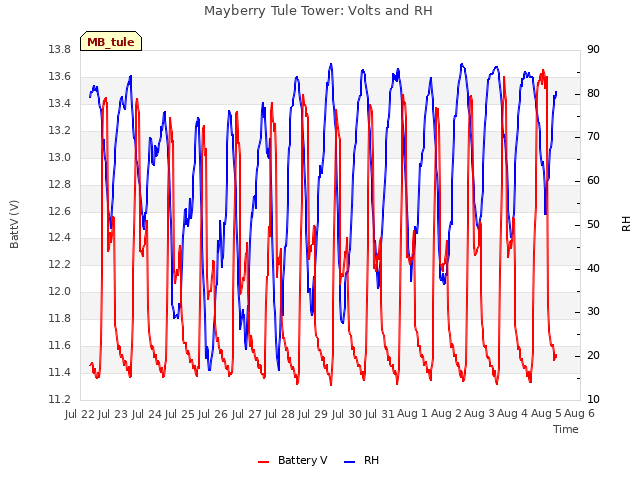Click the MB_tule annotation label
Image resolution: width=640 pixels, height=480 pixels.
(111, 41)
